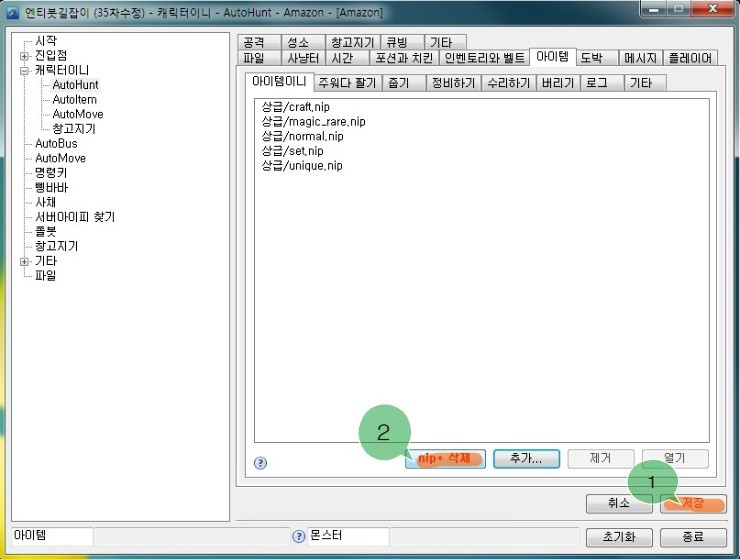Viewport: 740px width, 559px height.
Task: Open the 도박 tab
Action: [x=597, y=58]
